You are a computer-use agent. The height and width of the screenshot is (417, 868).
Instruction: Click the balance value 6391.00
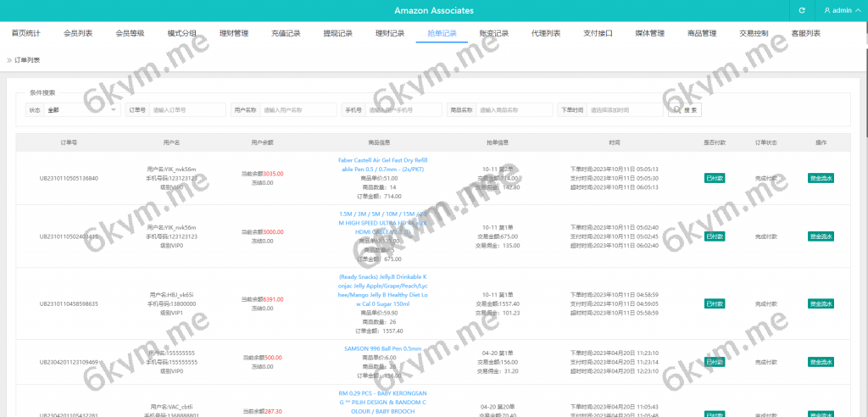[x=274, y=299]
